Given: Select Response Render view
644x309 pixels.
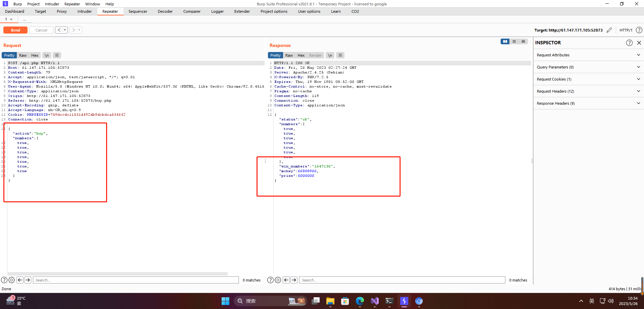Looking at the screenshot, I should point(316,55).
